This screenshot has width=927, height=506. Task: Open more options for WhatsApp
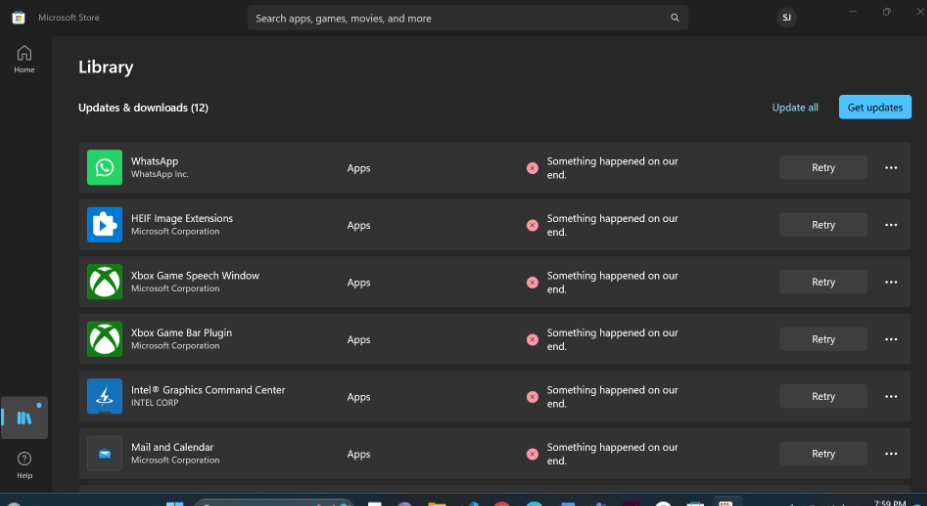coord(891,168)
